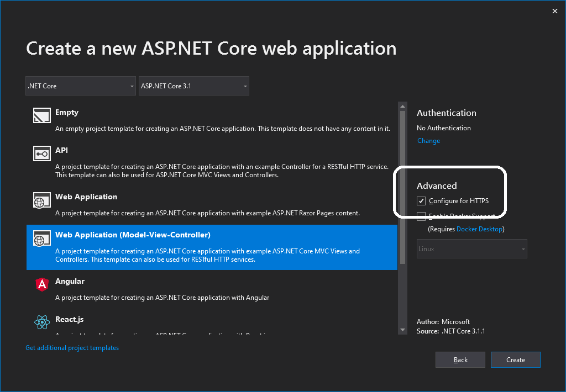Click the Author Microsoft text

443,322
